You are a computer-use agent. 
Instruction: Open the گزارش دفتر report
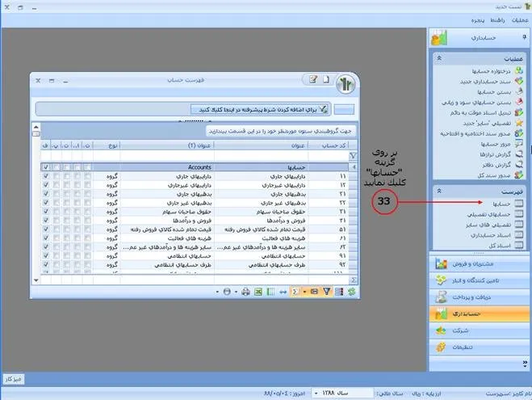[x=496, y=165]
